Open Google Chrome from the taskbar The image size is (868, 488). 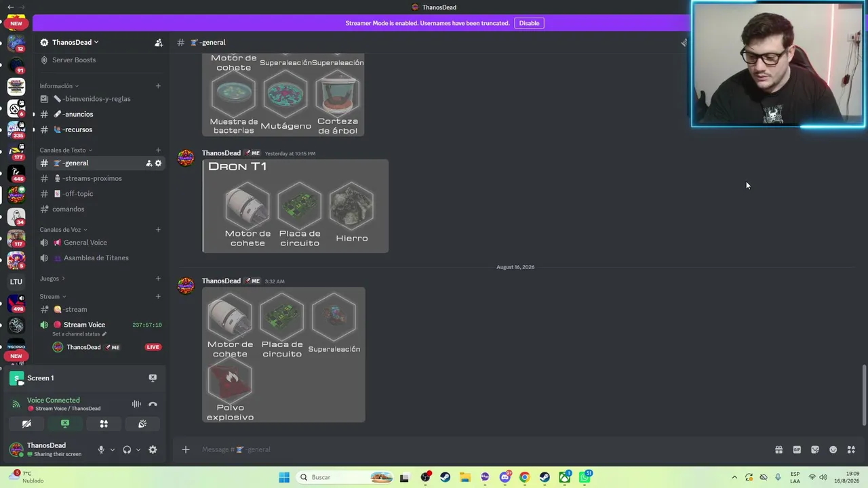pyautogui.click(x=525, y=477)
